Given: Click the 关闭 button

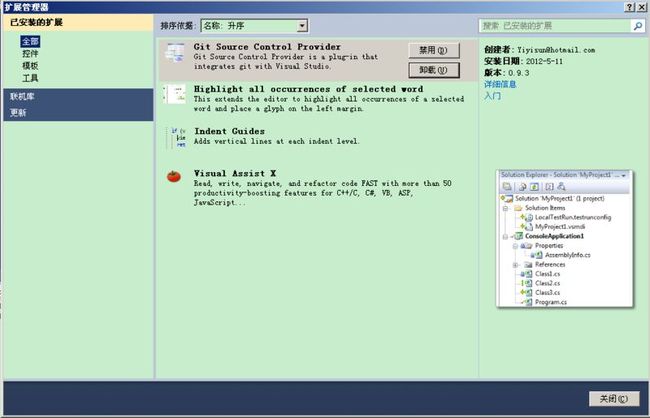Looking at the screenshot, I should [x=614, y=399].
